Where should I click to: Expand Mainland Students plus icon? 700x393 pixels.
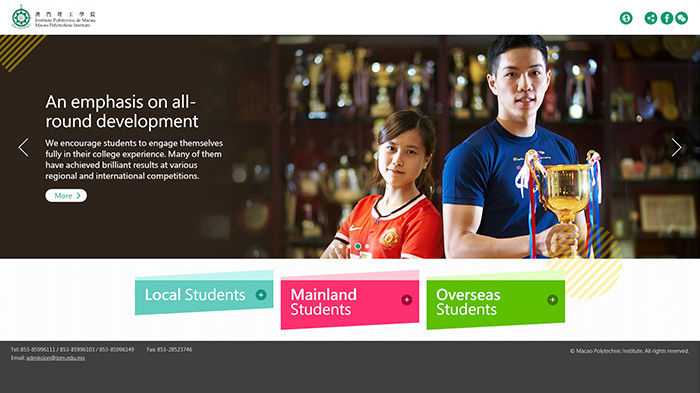406,300
